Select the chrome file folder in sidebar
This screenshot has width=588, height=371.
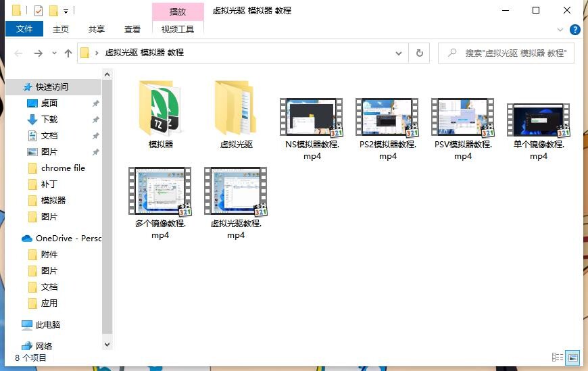(x=63, y=168)
